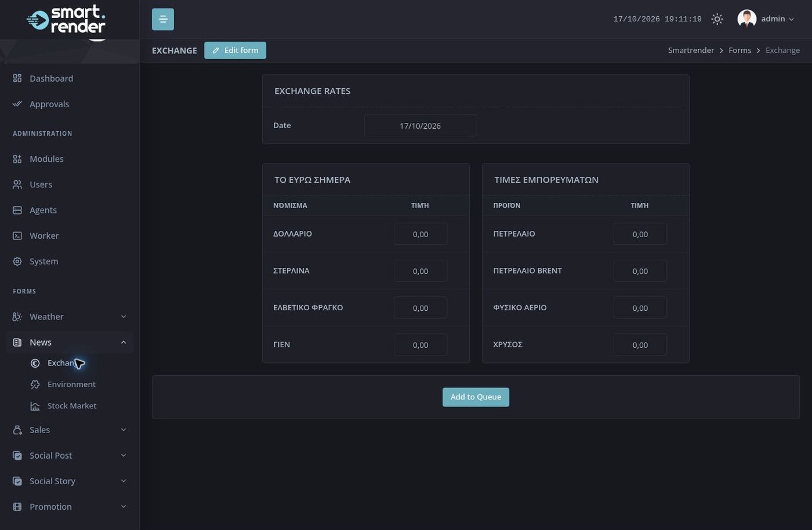Click the ΧΡΥΣΟΣ price field
This screenshot has width=812, height=530.
pos(640,344)
